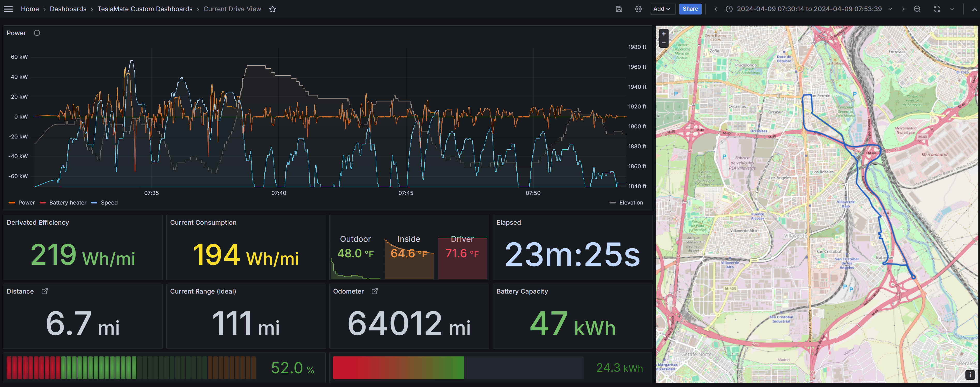Open the Distance panel external link
Viewport: 980px width, 387px height.
[44, 291]
